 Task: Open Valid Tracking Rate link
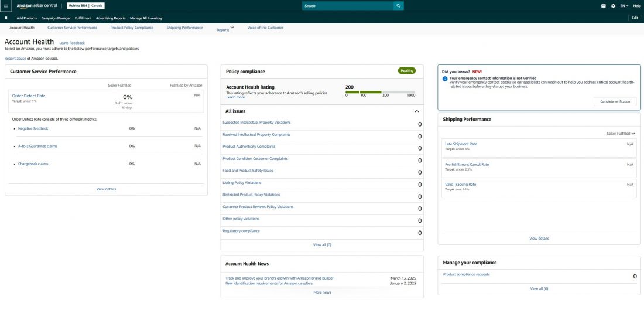point(460,184)
